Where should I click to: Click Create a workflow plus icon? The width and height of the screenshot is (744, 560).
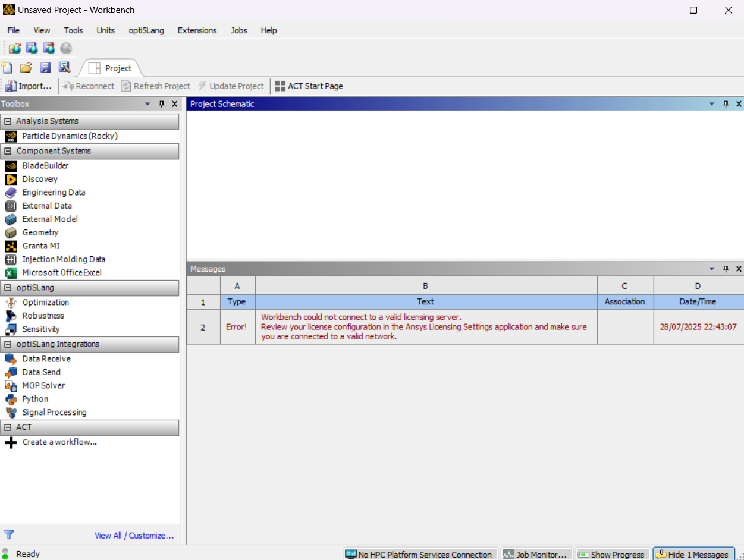click(11, 442)
